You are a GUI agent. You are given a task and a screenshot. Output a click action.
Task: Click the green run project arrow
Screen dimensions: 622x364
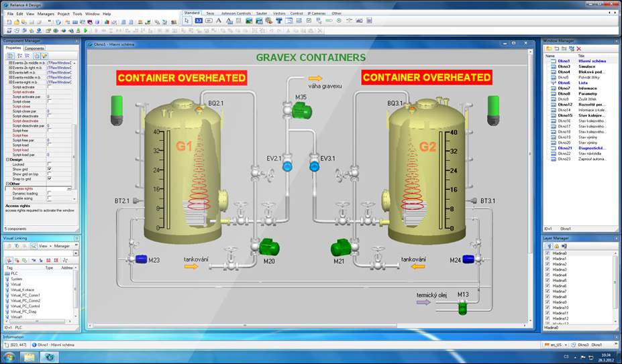click(x=86, y=30)
